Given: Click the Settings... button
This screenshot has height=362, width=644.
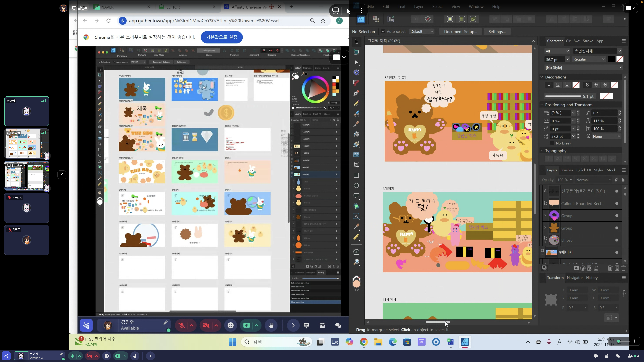Looking at the screenshot, I should click(497, 31).
